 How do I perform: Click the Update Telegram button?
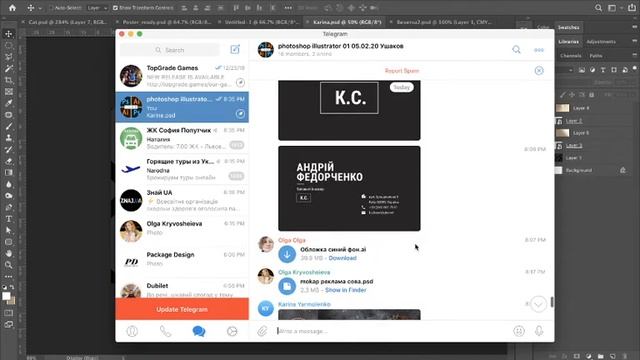pyautogui.click(x=182, y=309)
